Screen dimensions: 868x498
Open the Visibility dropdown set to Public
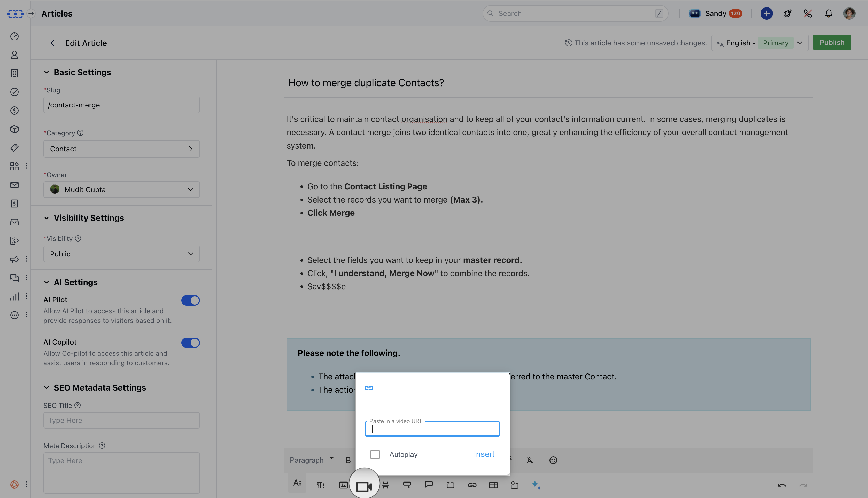[121, 254]
